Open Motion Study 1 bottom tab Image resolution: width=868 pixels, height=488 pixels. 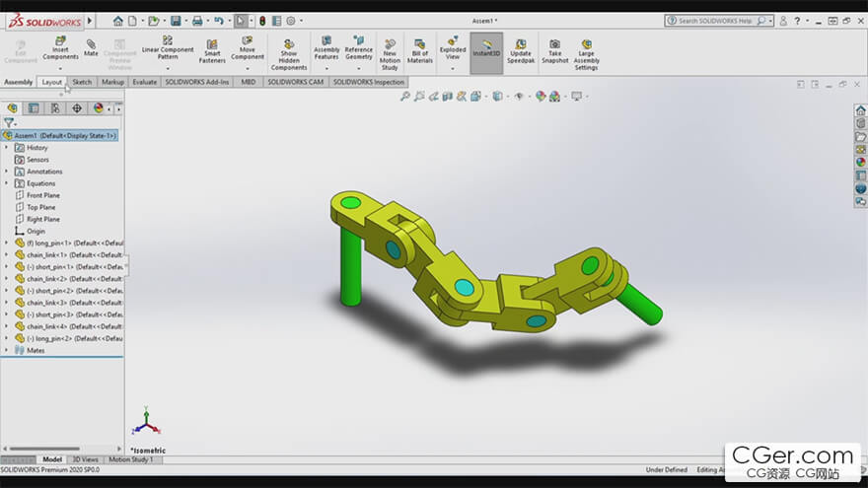click(130, 459)
